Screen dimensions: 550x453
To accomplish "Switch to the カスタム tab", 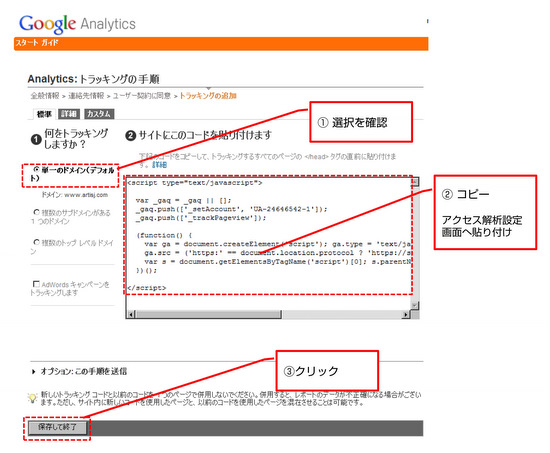I will coord(99,114).
